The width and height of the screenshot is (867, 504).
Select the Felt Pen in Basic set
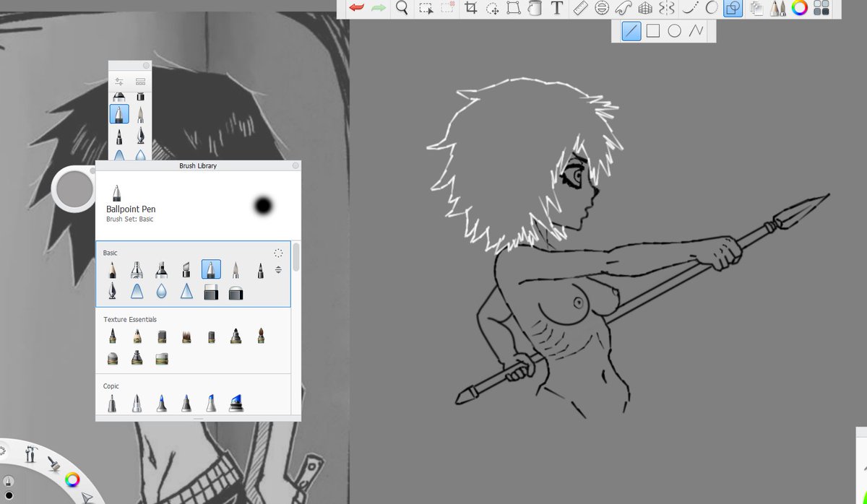click(x=261, y=270)
